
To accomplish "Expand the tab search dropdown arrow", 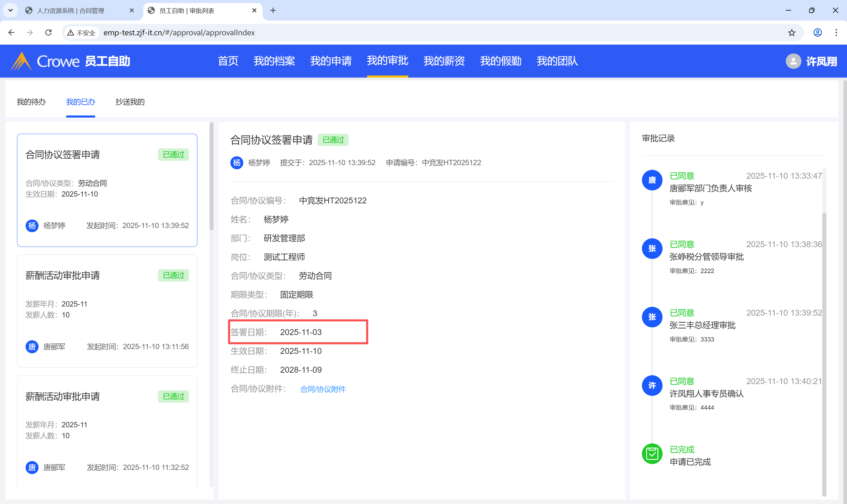I will tap(10, 11).
